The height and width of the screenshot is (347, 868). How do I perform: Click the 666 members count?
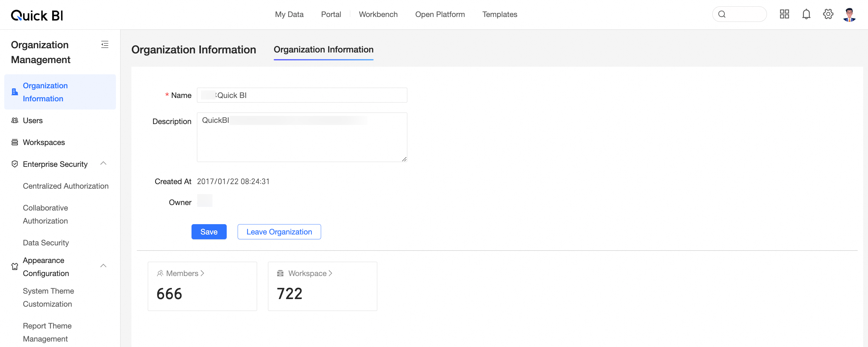click(x=169, y=294)
